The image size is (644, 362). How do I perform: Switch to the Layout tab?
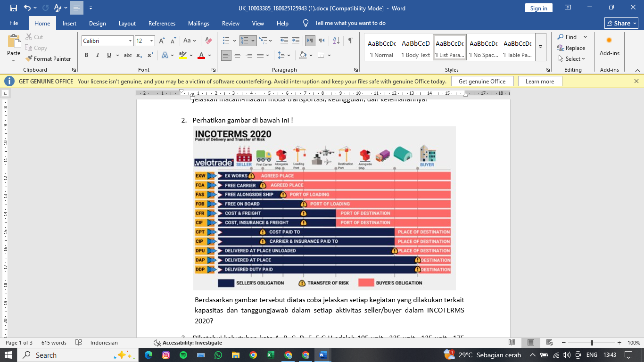click(x=127, y=23)
